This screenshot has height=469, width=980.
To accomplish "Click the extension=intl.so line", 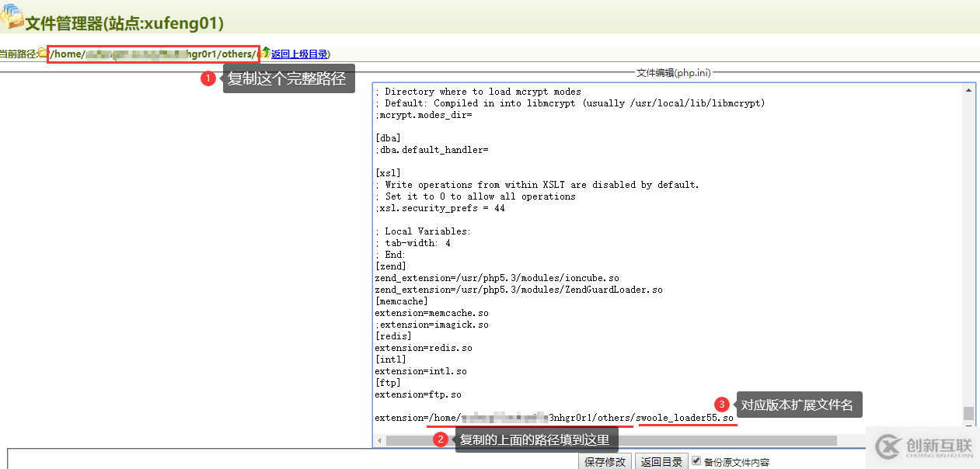I will tap(420, 371).
